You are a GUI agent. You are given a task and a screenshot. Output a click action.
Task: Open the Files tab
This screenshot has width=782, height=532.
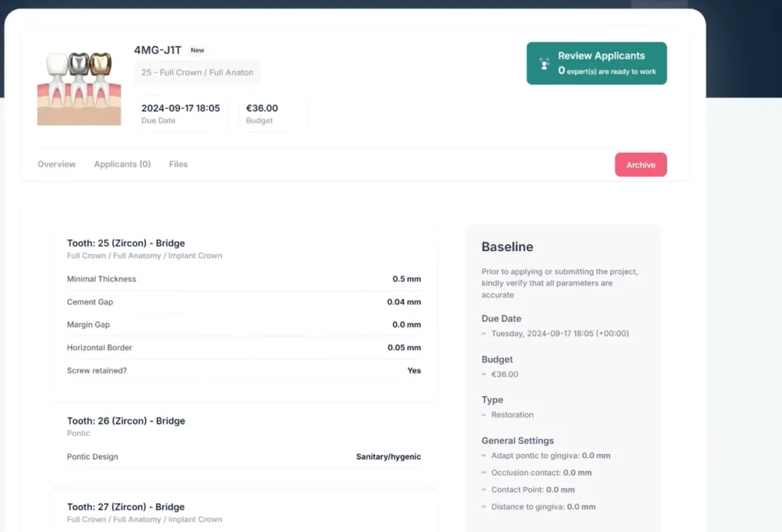(x=177, y=164)
